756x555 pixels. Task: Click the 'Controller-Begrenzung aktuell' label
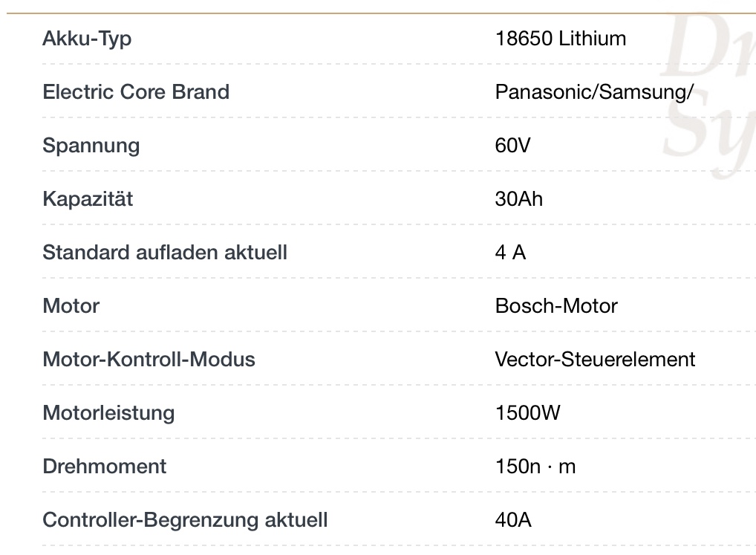(x=185, y=520)
